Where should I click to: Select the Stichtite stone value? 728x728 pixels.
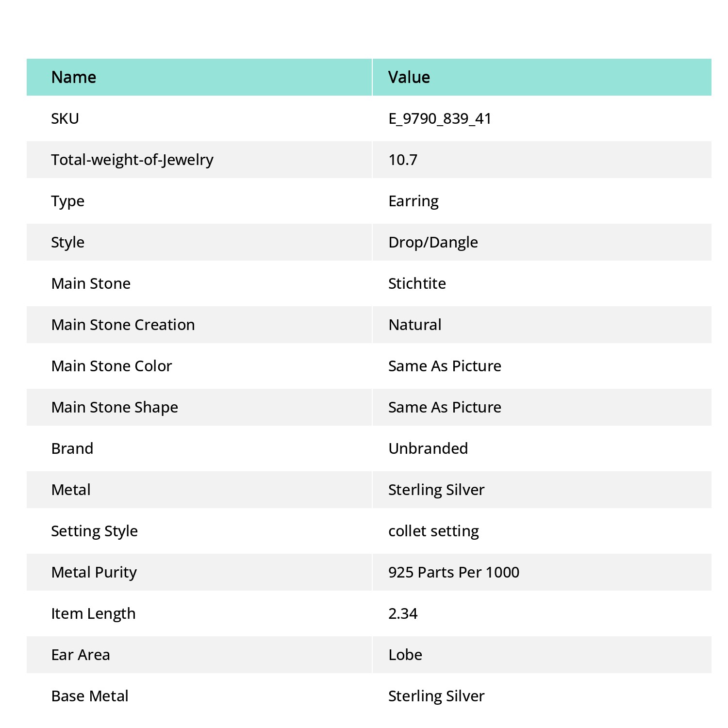pyautogui.click(x=417, y=283)
